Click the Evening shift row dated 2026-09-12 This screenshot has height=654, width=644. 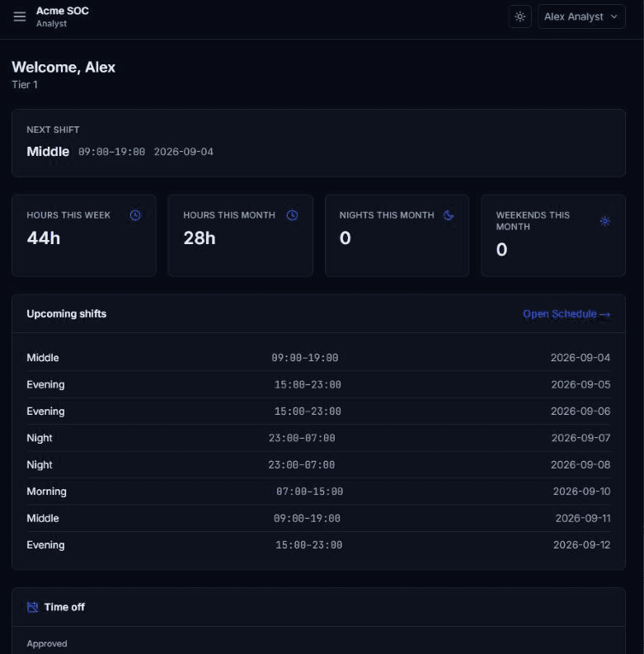pos(318,544)
